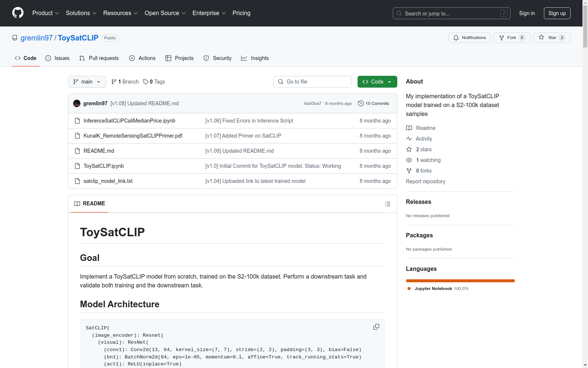Click the Sign in link
This screenshot has height=368, width=588.
[527, 13]
